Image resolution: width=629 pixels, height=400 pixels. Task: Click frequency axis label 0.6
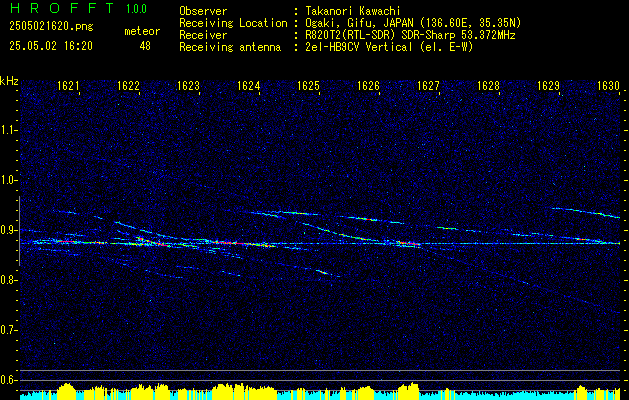[8, 380]
